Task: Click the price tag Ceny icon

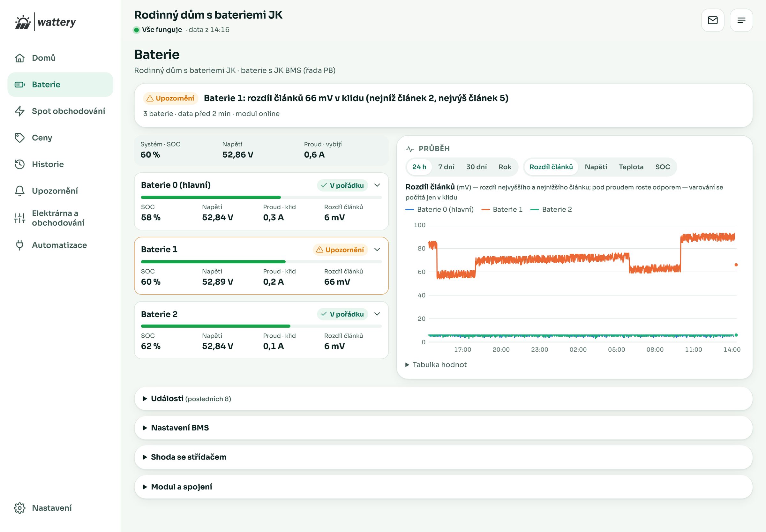Action: point(20,138)
